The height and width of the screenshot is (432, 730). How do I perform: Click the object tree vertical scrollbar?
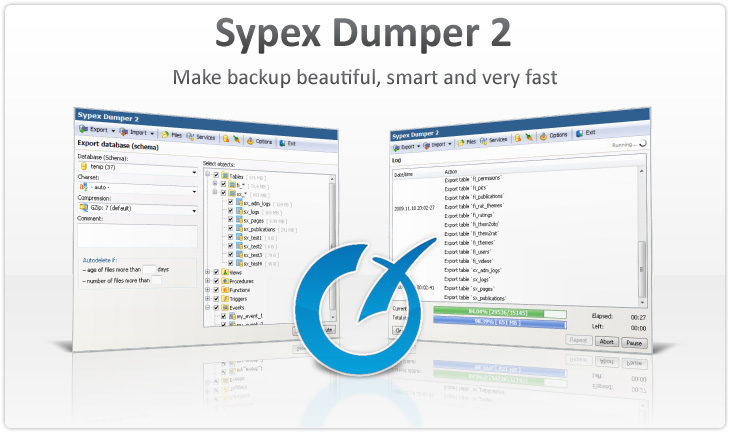332,247
